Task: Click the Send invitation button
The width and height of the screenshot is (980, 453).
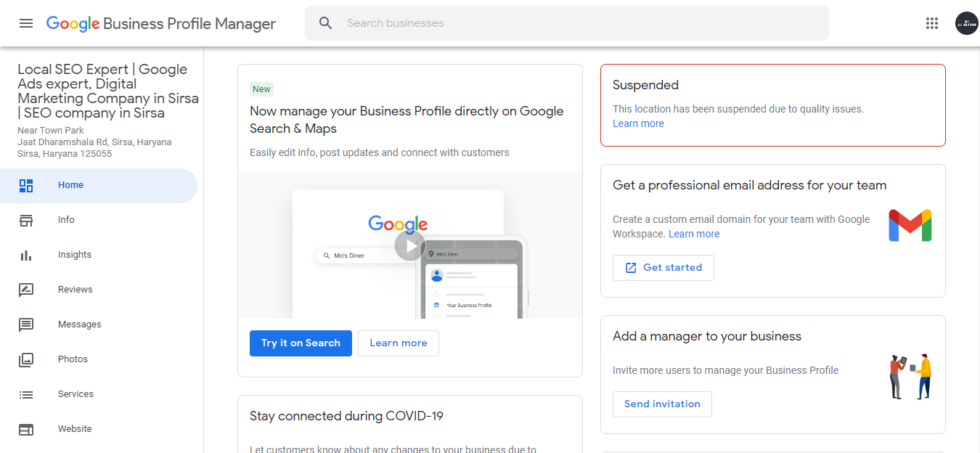Action: pos(662,404)
